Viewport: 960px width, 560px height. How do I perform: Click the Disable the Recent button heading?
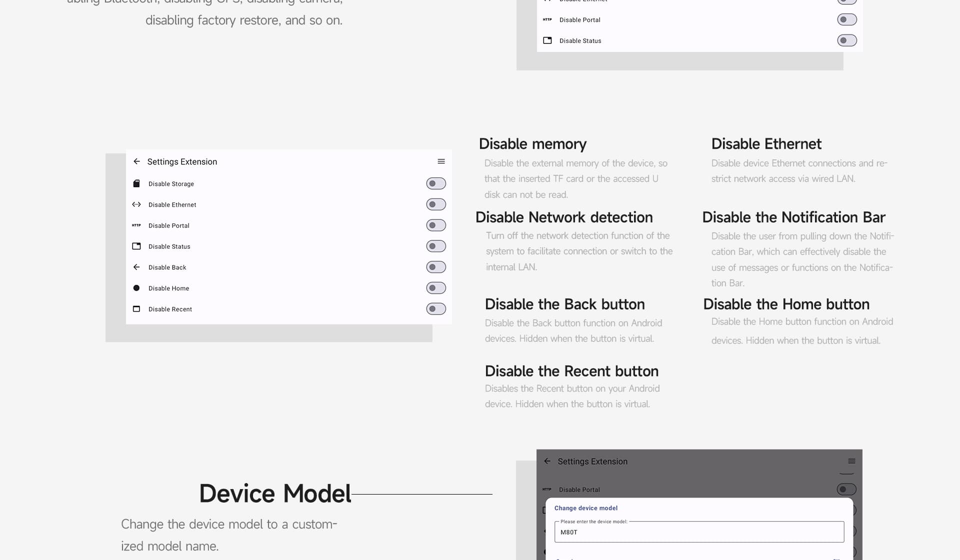[x=571, y=371]
